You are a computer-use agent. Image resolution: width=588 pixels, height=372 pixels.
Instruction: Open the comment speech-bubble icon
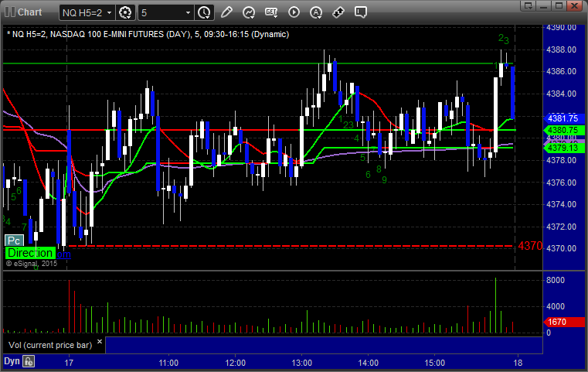[x=360, y=12]
